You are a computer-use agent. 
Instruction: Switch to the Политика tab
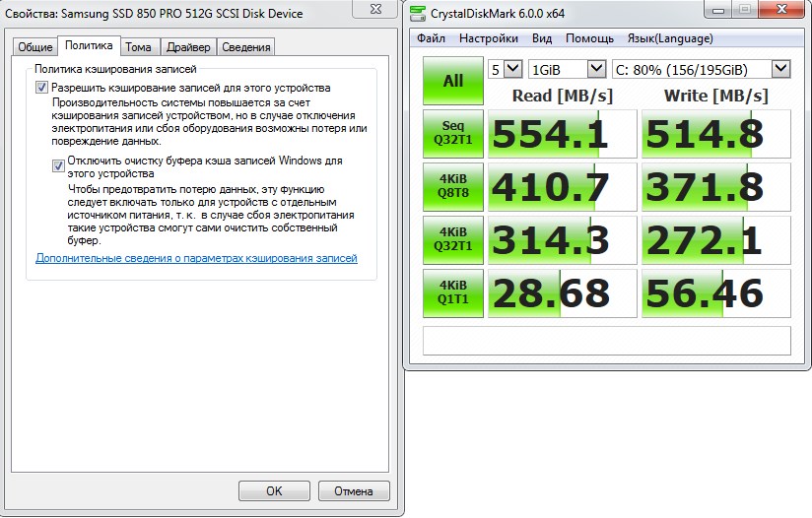tap(89, 45)
